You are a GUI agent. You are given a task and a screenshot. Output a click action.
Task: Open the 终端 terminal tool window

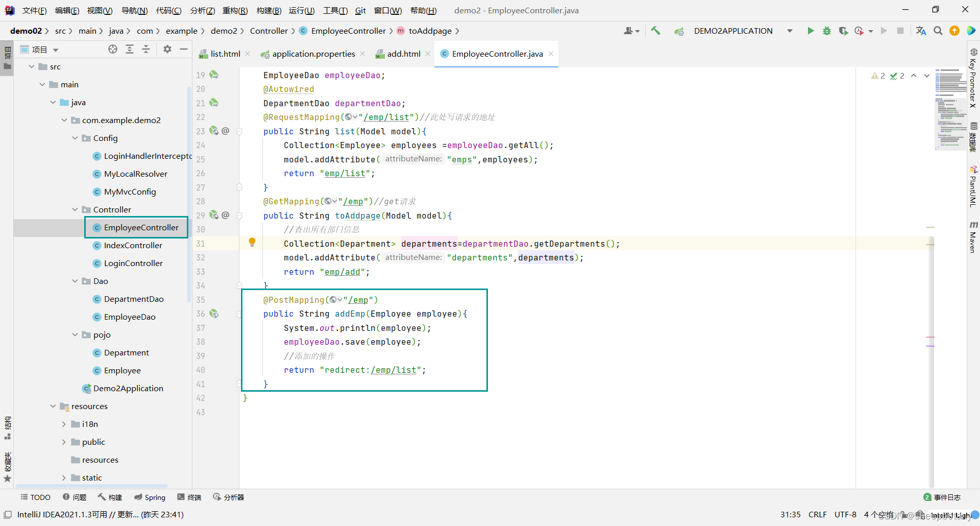[189, 497]
